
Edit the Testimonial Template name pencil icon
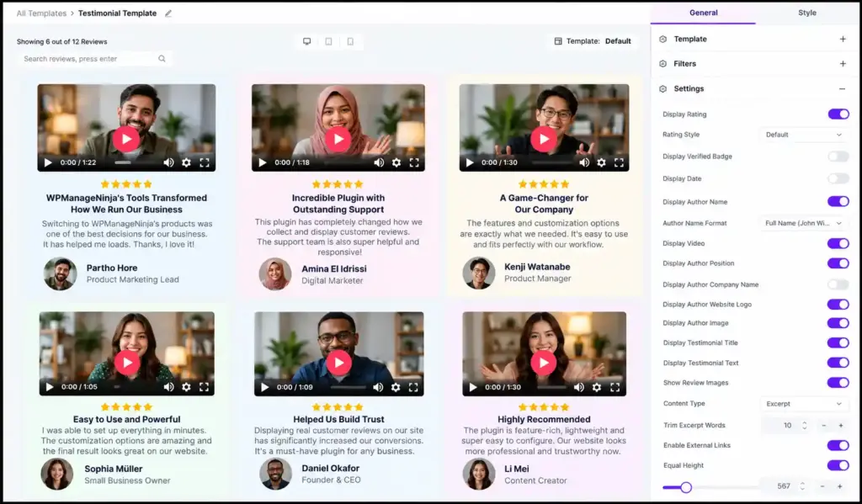168,13
